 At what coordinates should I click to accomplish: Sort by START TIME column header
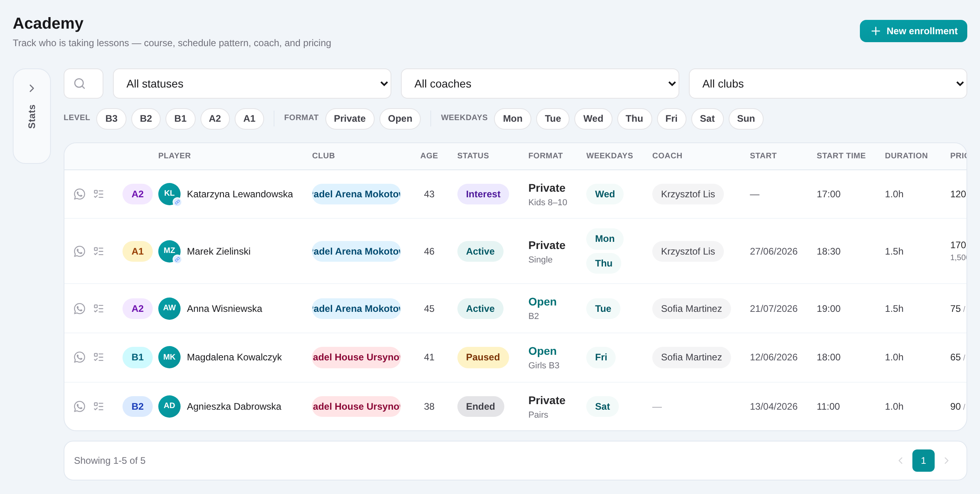[841, 156]
